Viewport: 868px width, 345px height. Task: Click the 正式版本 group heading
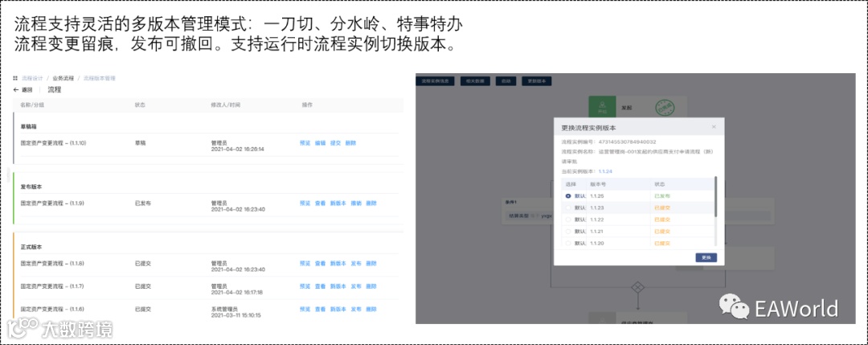pyautogui.click(x=31, y=247)
